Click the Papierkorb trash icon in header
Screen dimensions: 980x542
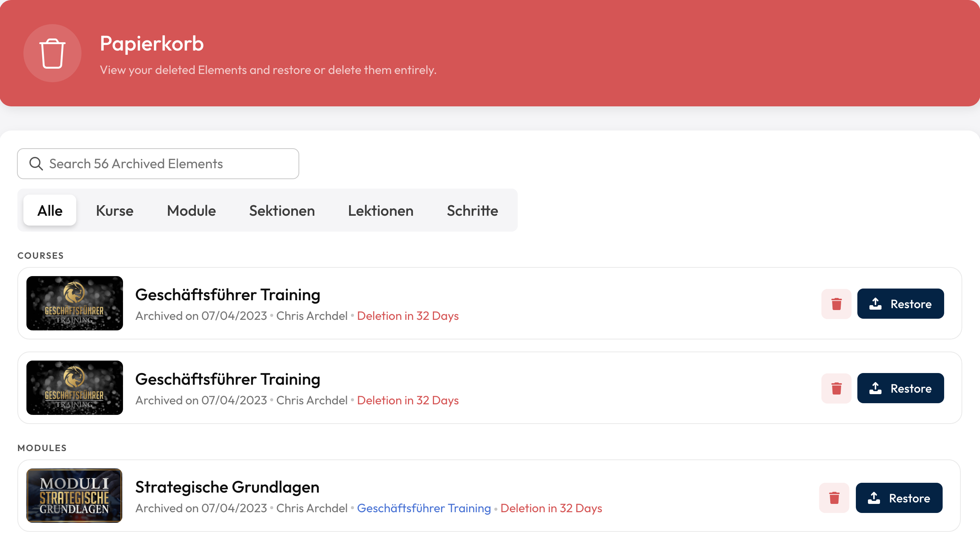[52, 53]
